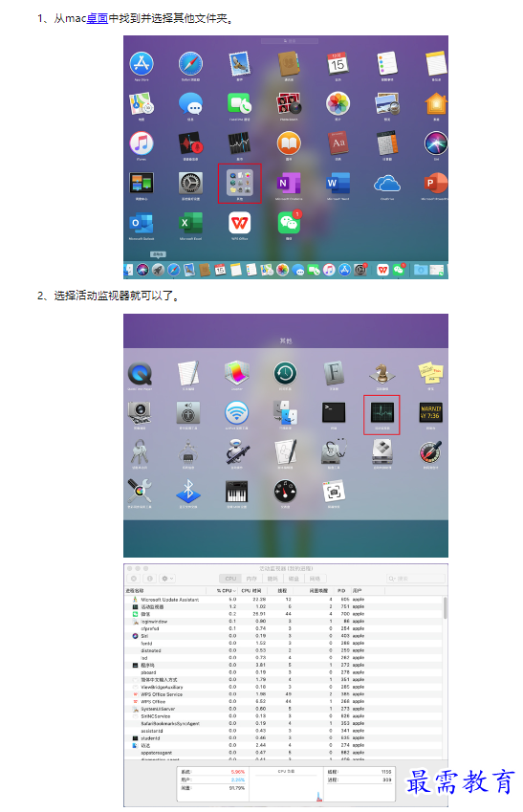The height and width of the screenshot is (812, 523).
Task: Launch Safari compass icon in Launchpad grid
Action: (190, 64)
